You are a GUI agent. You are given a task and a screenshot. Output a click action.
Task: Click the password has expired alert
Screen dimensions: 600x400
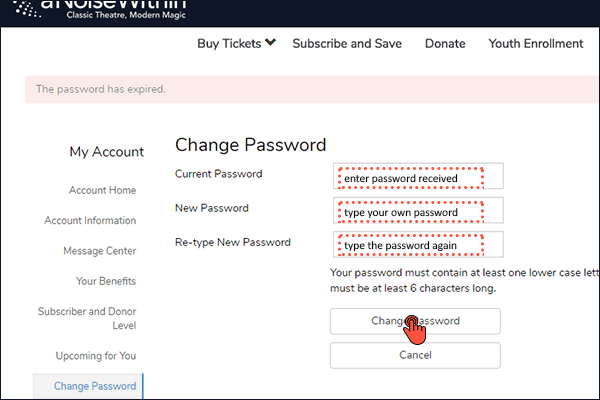300,89
